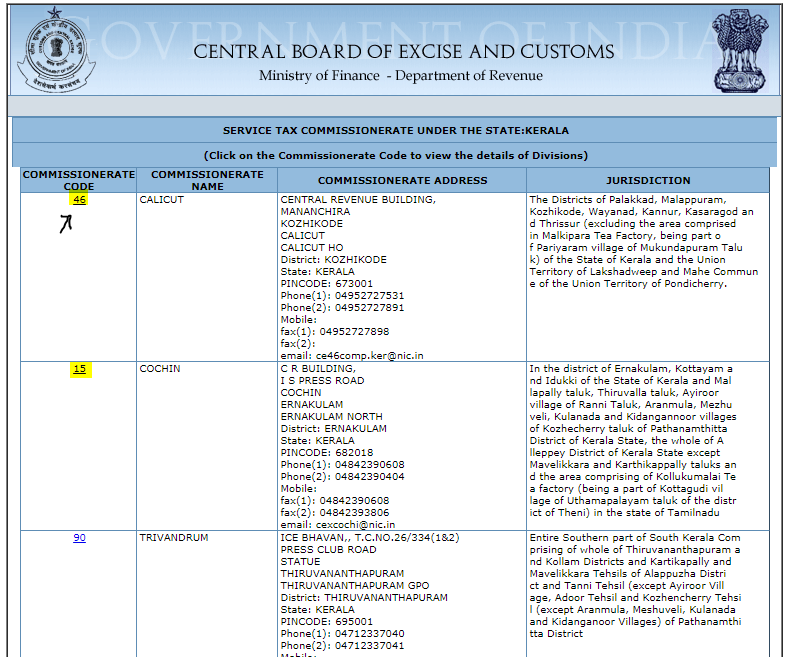Click I S PRESS ROAD address line
799x657 pixels.
click(x=322, y=381)
